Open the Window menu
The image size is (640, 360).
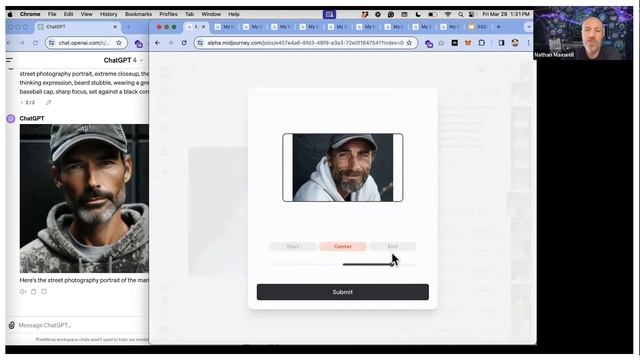click(211, 14)
